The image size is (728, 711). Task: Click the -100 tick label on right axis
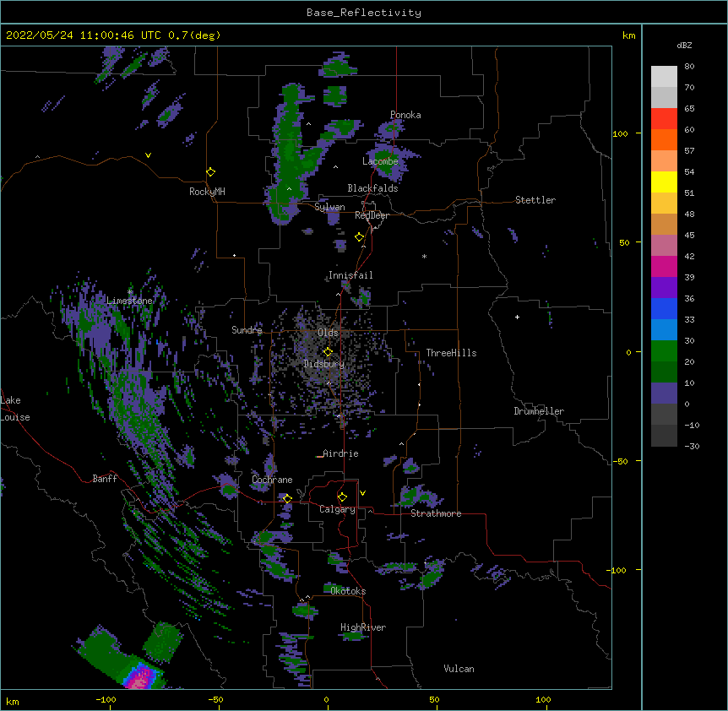[617, 570]
